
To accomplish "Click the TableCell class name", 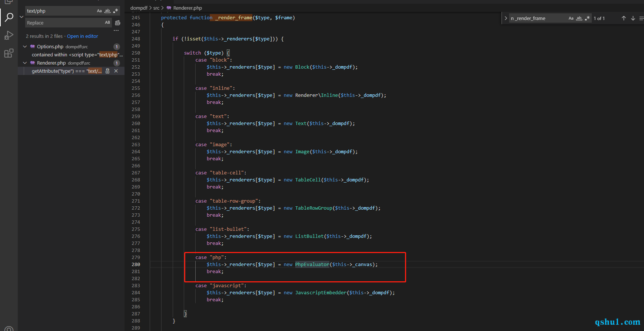I will [x=308, y=180].
